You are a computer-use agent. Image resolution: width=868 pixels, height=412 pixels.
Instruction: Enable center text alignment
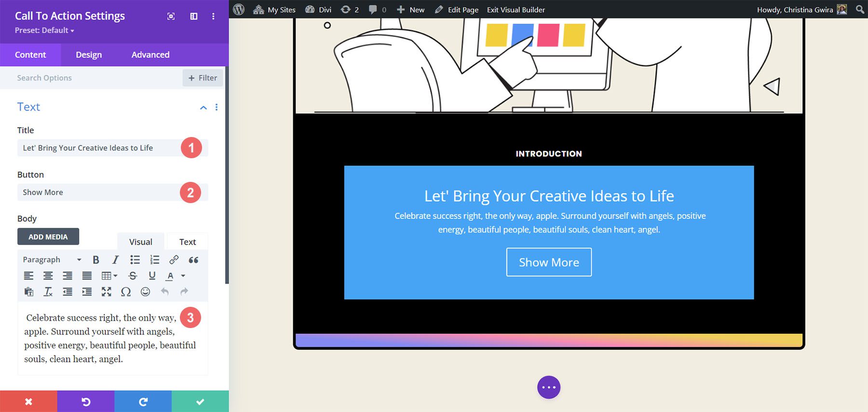coord(48,276)
